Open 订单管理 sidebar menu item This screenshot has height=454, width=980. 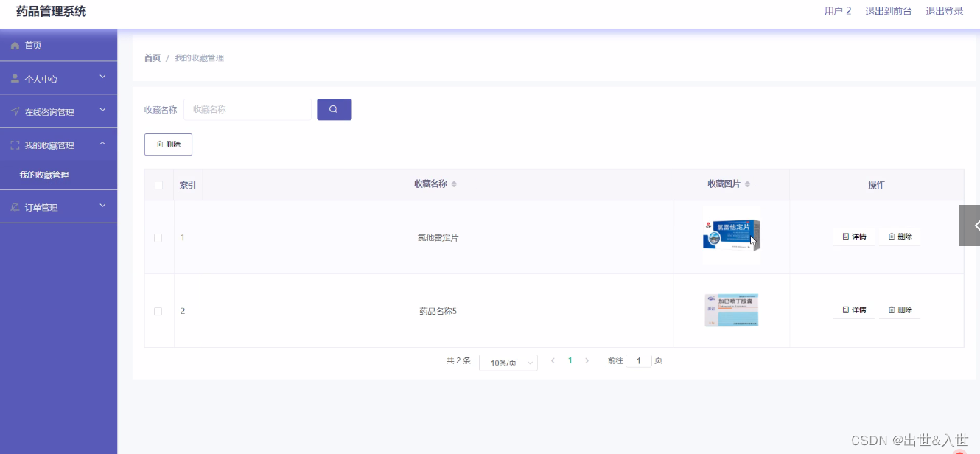(x=59, y=208)
